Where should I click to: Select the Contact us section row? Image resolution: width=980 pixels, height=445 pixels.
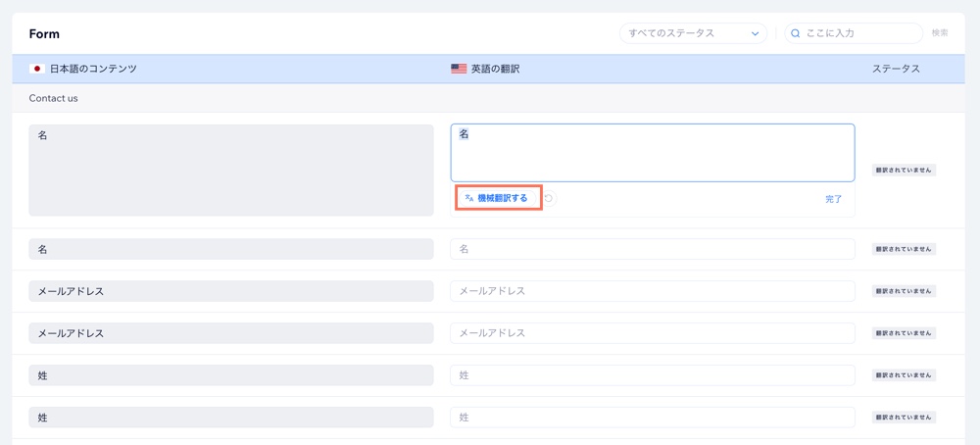tap(54, 98)
